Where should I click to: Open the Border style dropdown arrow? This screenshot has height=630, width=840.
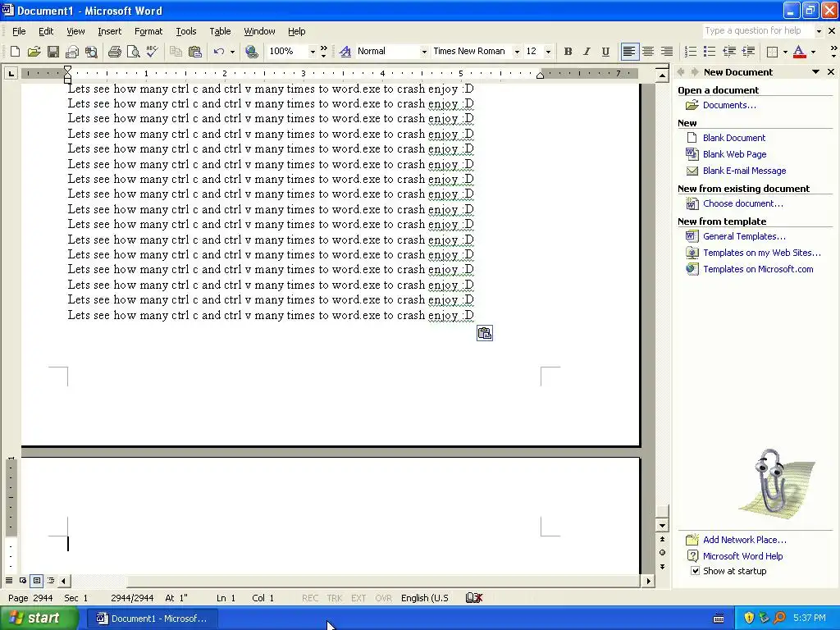785,52
